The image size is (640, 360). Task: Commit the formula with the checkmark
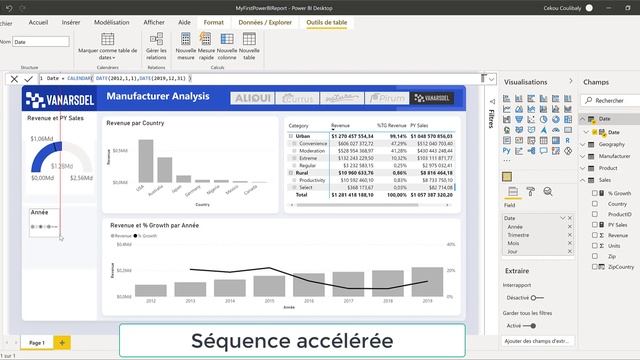[x=29, y=79]
